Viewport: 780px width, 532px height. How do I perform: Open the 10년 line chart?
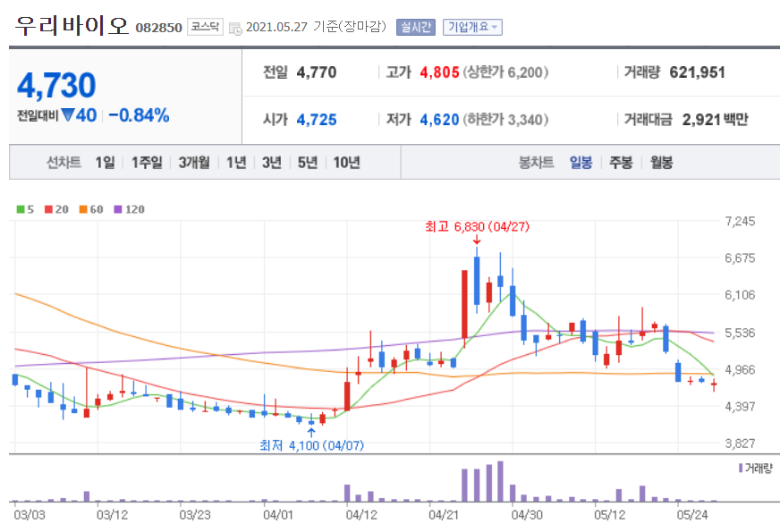click(x=347, y=162)
